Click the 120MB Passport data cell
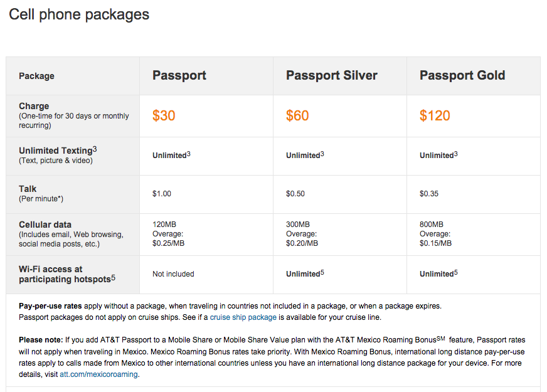Image resolution: width=547 pixels, height=392 pixels. (169, 234)
